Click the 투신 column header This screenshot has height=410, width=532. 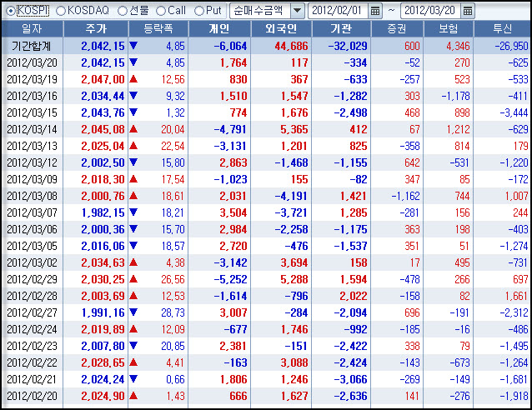pyautogui.click(x=503, y=28)
